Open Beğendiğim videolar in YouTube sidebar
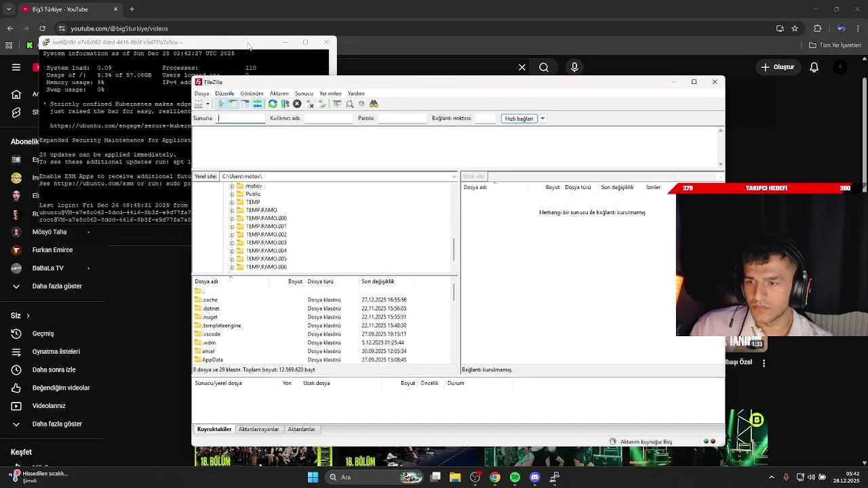The image size is (868, 488). (61, 388)
